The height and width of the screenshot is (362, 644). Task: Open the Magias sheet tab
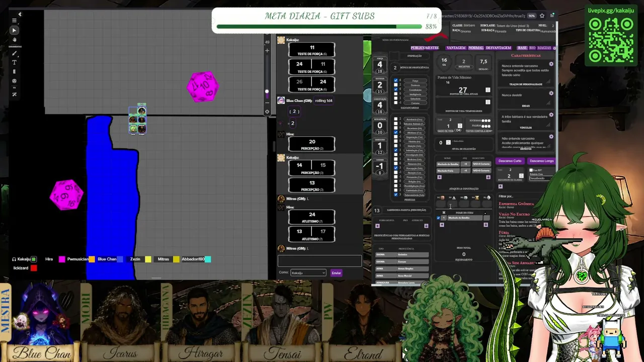(x=544, y=48)
